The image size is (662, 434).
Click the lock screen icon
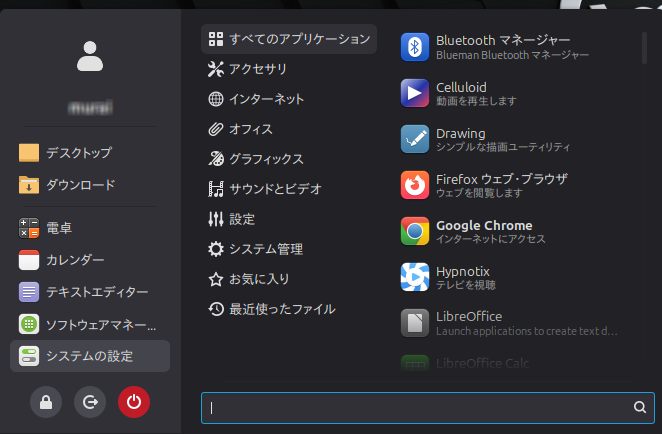pos(45,402)
